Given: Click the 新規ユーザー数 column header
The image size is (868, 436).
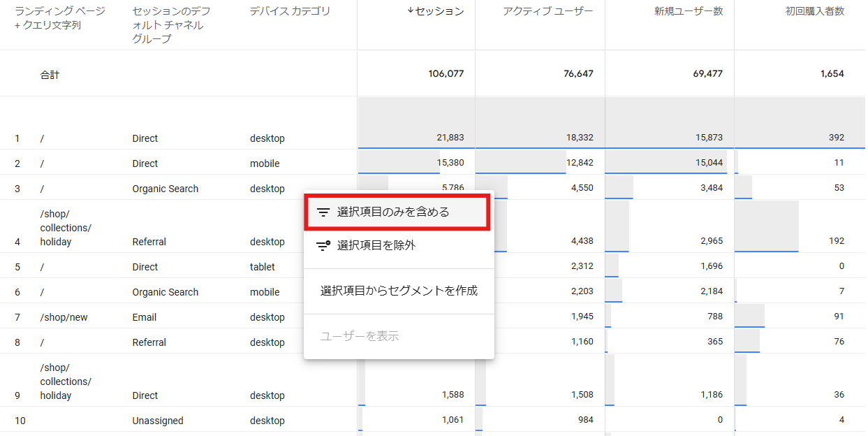Looking at the screenshot, I should pos(688,12).
